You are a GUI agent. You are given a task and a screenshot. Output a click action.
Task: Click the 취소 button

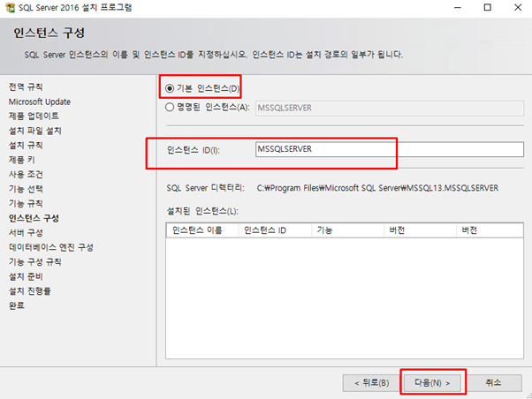pyautogui.click(x=493, y=383)
